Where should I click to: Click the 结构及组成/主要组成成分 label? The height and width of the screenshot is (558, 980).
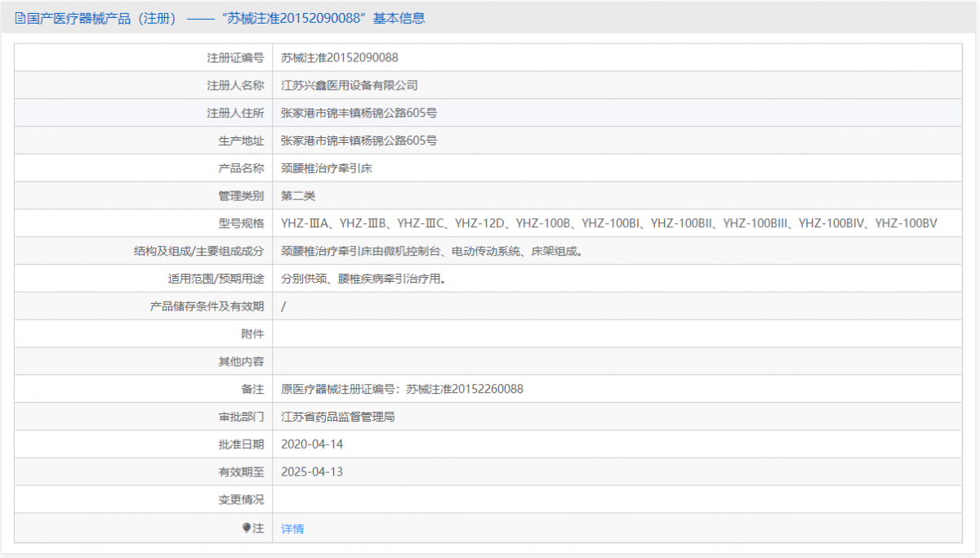(199, 251)
